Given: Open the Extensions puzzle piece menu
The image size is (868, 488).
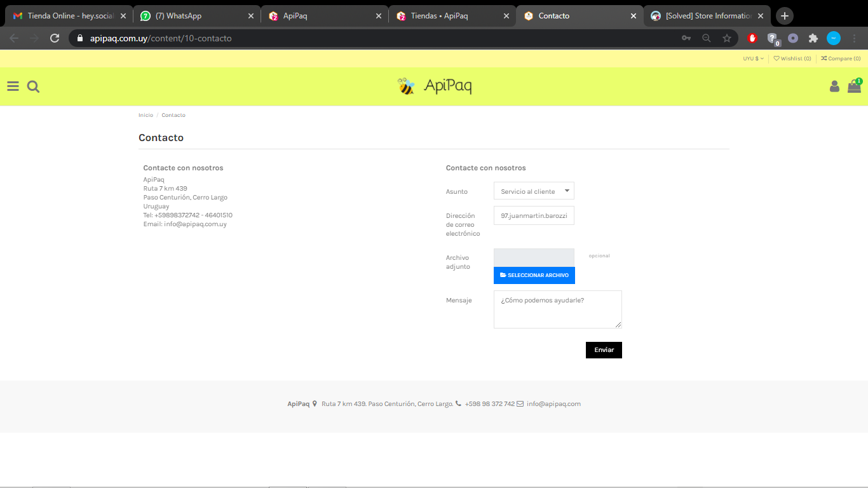Looking at the screenshot, I should pos(813,38).
